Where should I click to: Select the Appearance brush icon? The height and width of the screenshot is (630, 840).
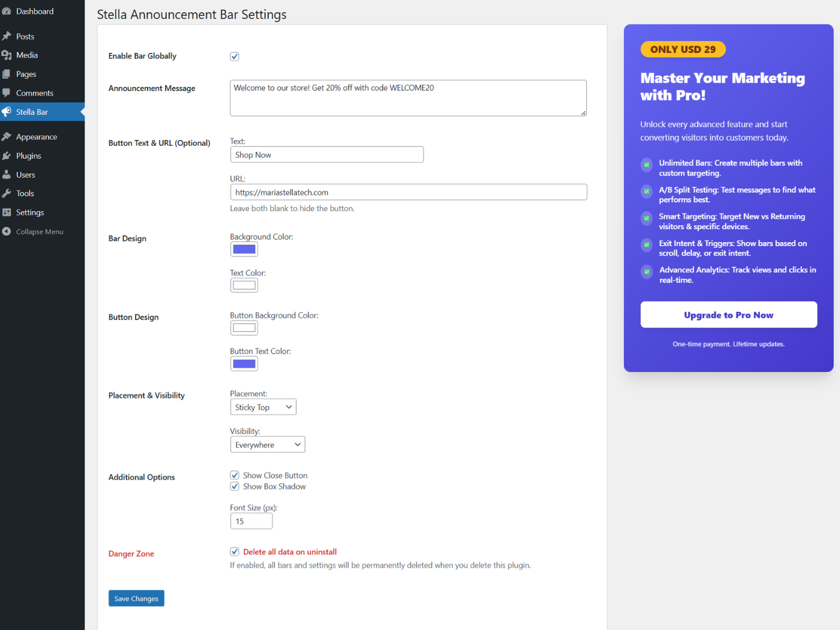[x=8, y=136]
